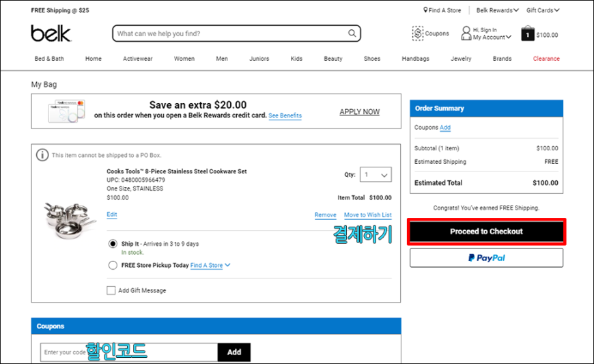This screenshot has width=594, height=364.
Task: Open the Bed & Bath category
Action: pyautogui.click(x=49, y=59)
